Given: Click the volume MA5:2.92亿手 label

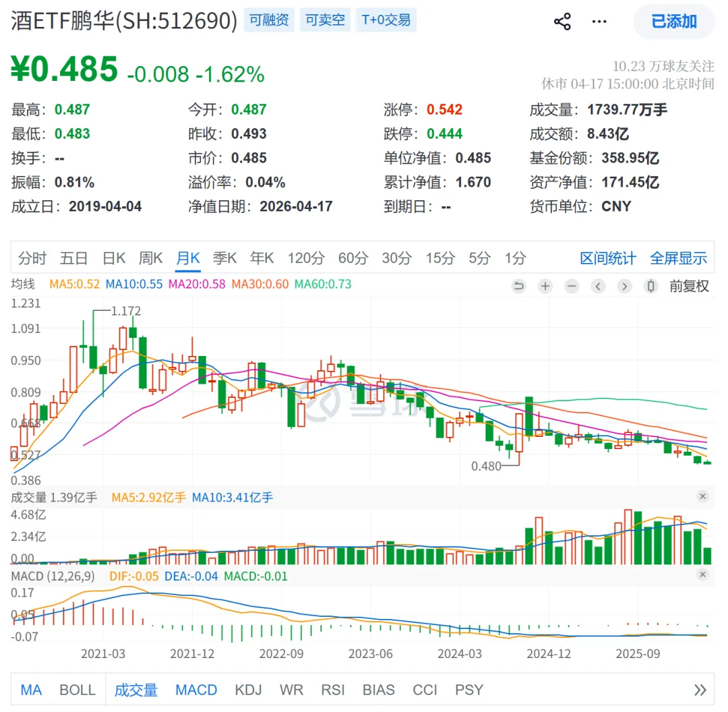Looking at the screenshot, I should tap(148, 498).
